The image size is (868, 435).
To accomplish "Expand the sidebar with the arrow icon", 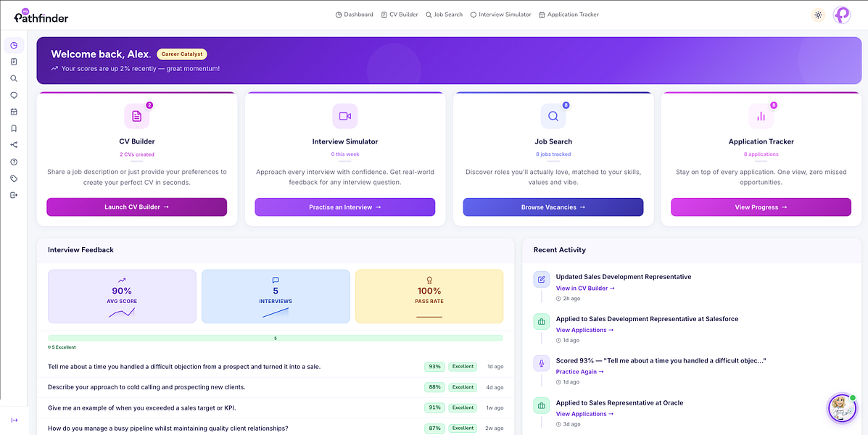I will [x=15, y=420].
